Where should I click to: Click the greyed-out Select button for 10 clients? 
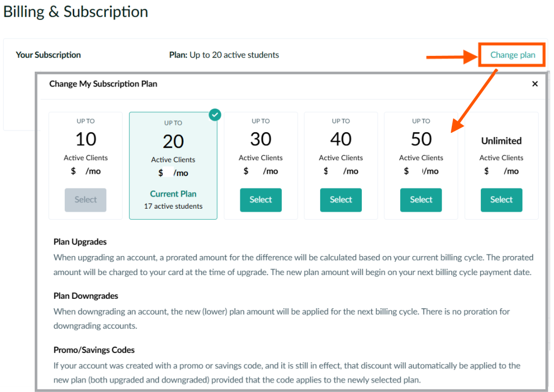point(85,200)
